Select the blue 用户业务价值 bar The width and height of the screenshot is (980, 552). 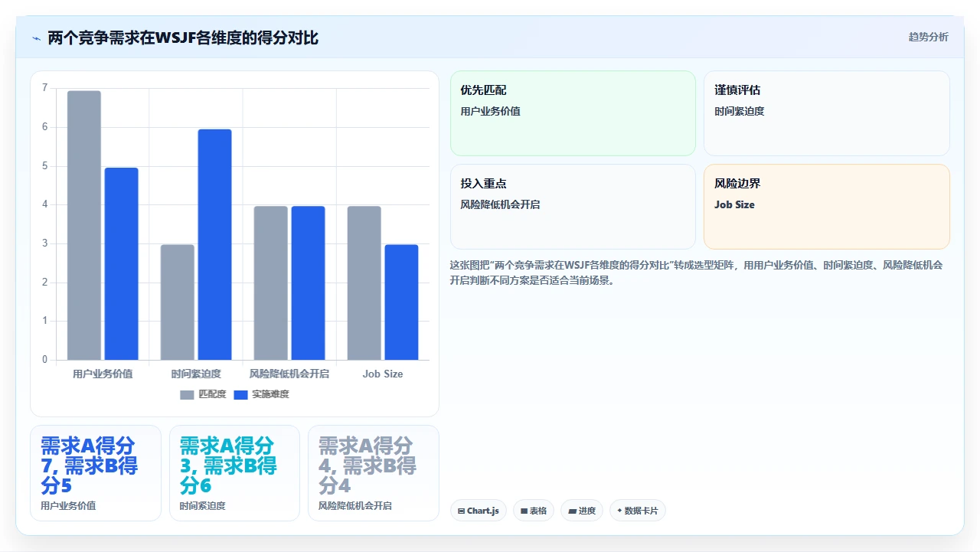pyautogui.click(x=122, y=263)
